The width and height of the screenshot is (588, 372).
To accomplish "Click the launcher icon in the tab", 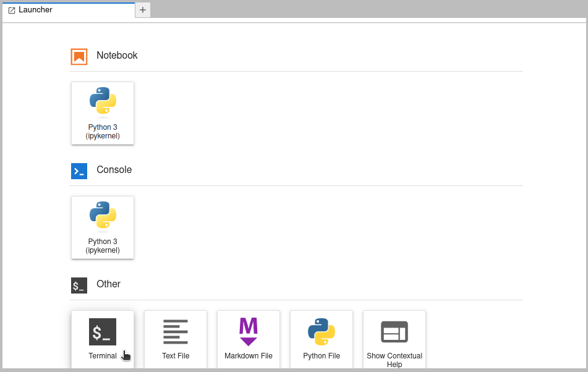I will [x=12, y=11].
